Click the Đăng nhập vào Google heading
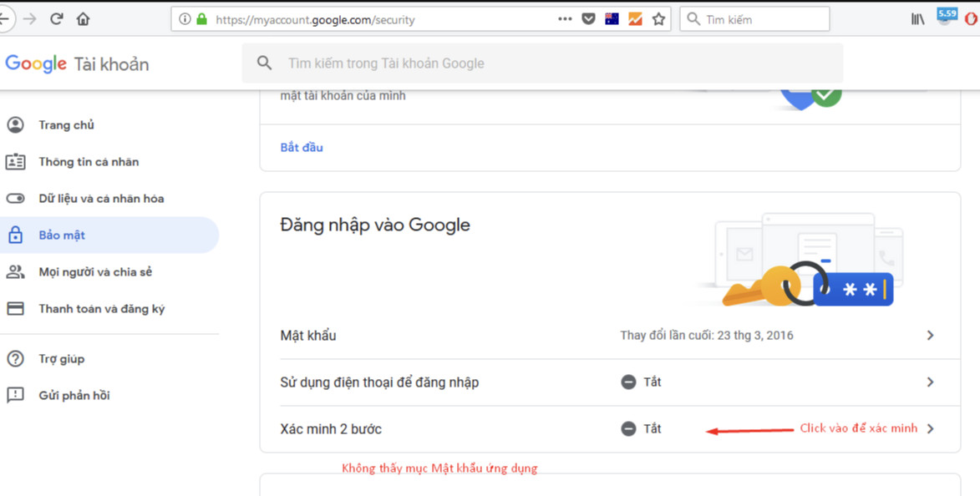This screenshot has width=980, height=496. (375, 225)
